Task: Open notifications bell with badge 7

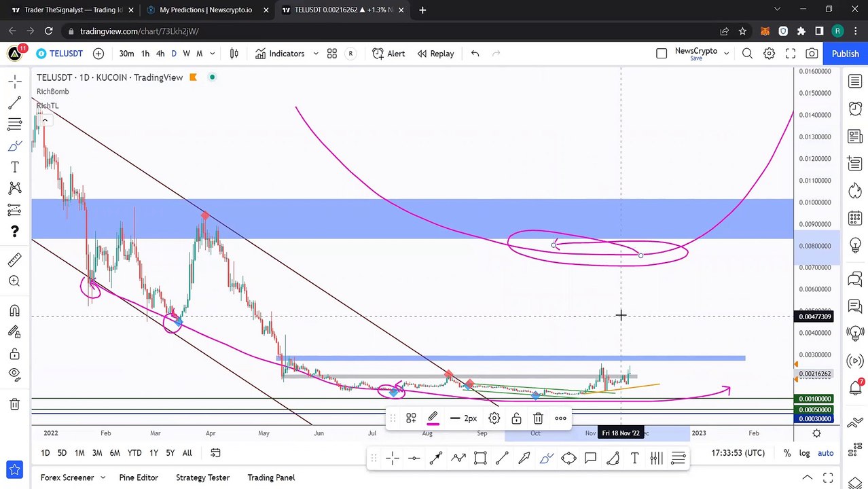Action: 854,387
